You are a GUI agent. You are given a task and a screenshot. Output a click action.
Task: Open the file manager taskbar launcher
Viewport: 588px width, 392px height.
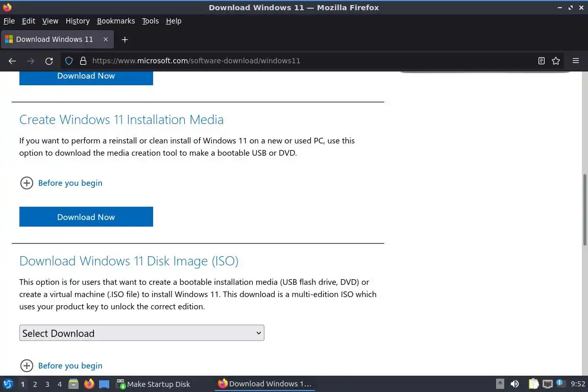tap(73, 384)
